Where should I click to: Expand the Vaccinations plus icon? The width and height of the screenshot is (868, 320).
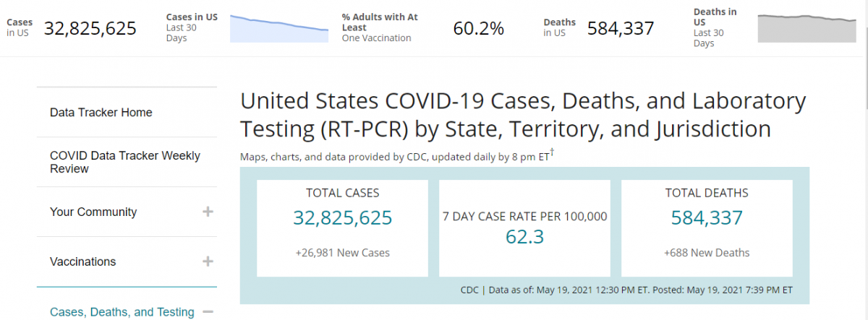click(208, 261)
